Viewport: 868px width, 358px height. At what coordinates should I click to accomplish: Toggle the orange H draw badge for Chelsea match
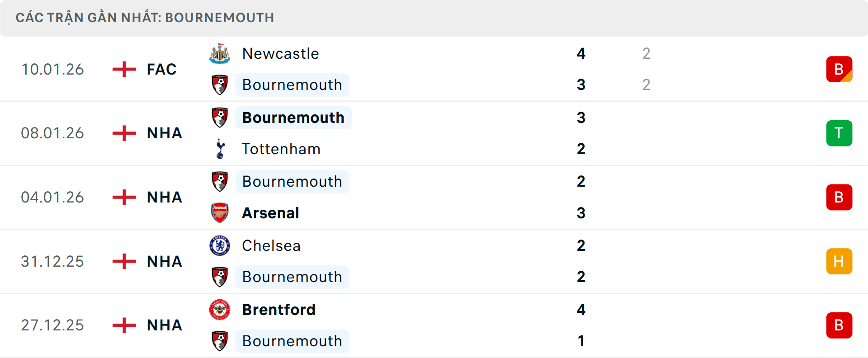pyautogui.click(x=839, y=261)
